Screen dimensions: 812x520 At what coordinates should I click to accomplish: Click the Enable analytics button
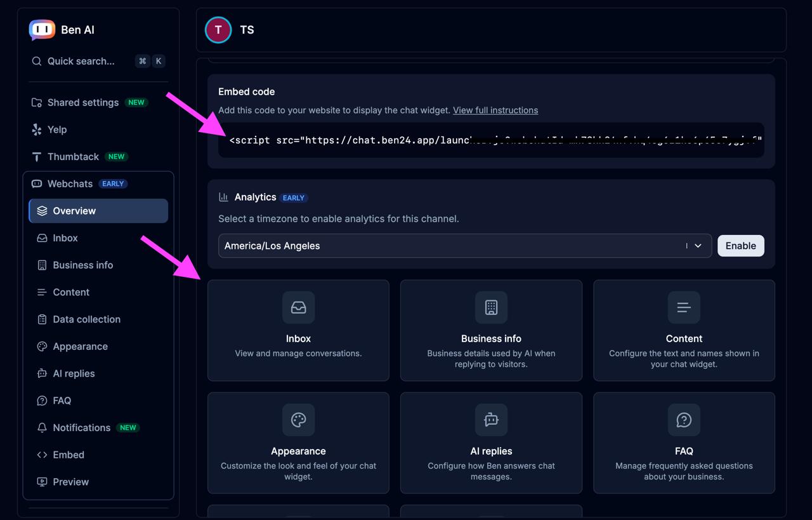pyautogui.click(x=740, y=246)
